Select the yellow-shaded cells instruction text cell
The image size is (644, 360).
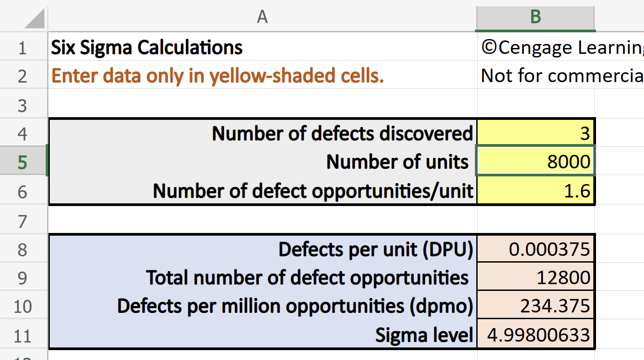click(x=218, y=76)
